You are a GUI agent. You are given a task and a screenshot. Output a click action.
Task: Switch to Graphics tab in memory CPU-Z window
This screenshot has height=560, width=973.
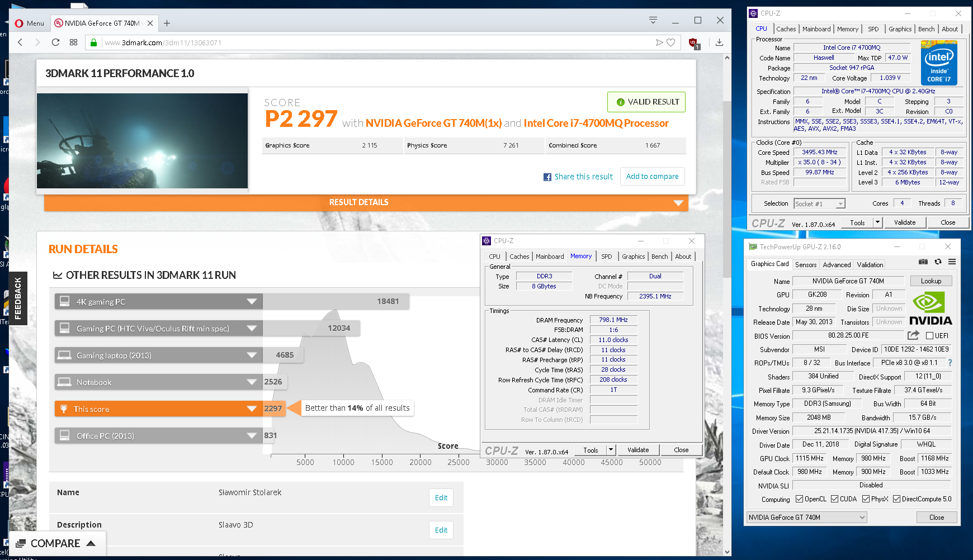click(x=634, y=257)
